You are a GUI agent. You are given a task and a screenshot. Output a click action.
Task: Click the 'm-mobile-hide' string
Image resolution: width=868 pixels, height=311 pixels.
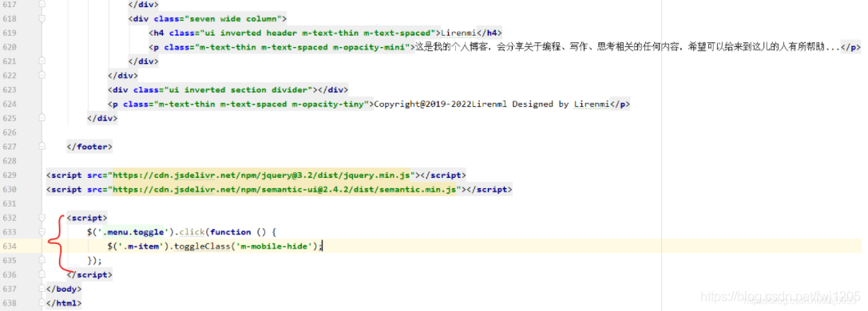[273, 246]
